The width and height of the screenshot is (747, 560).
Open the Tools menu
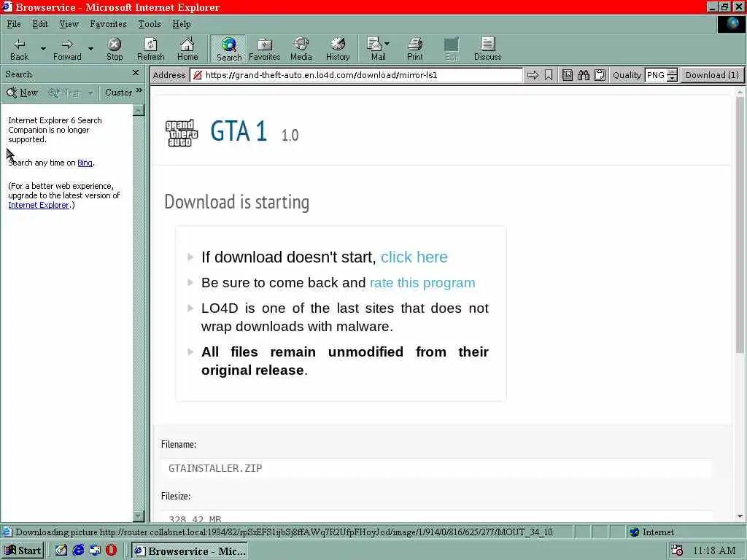pos(149,24)
